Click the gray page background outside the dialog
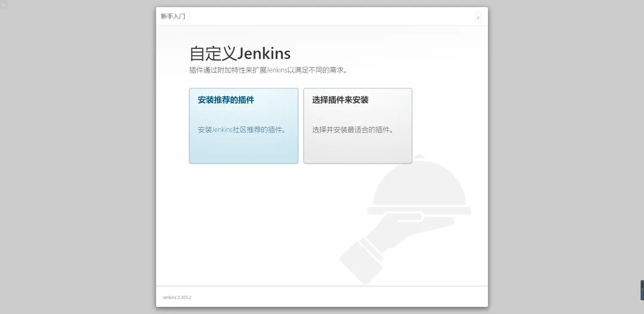The width and height of the screenshot is (644, 314). point(77,172)
